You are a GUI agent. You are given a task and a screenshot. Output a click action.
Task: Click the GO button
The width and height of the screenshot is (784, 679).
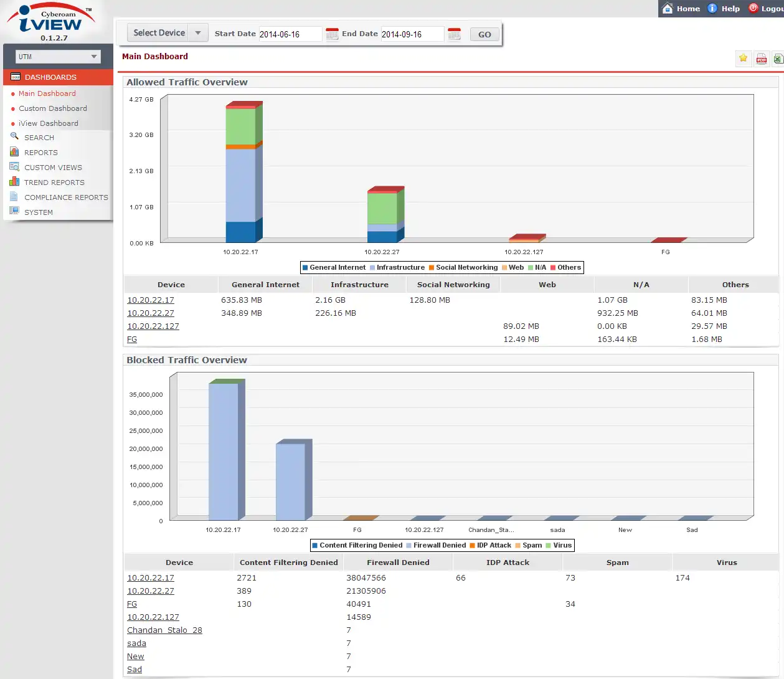(484, 35)
